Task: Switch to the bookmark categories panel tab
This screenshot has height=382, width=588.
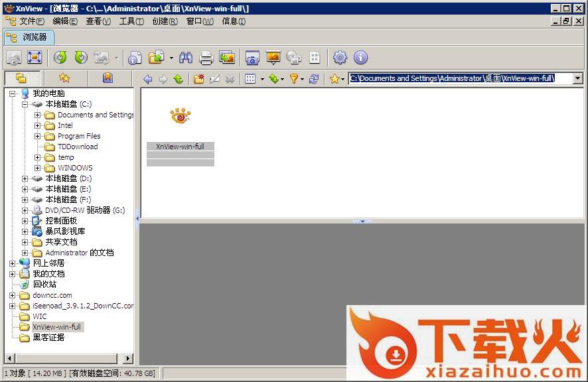Action: pyautogui.click(x=108, y=78)
